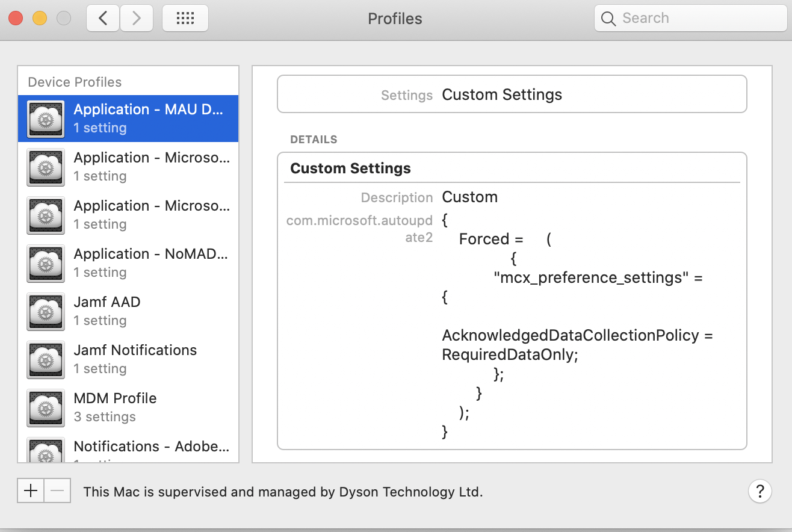The width and height of the screenshot is (792, 532).
Task: Click the plus add profile button
Action: coord(30,490)
